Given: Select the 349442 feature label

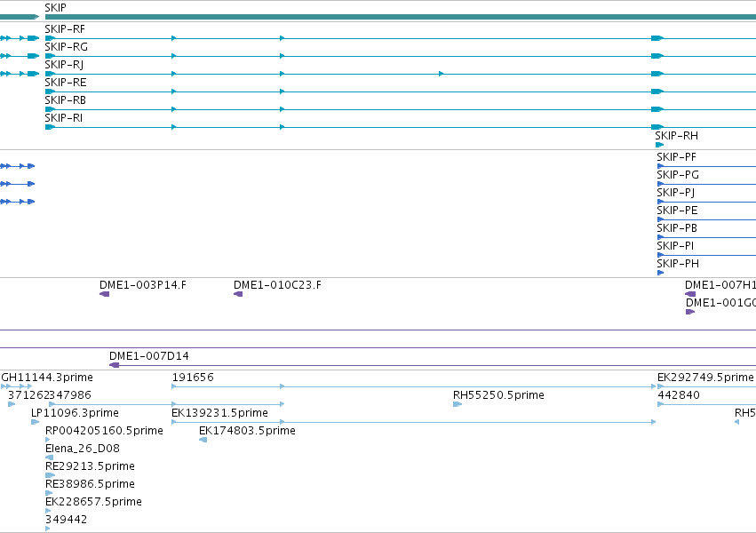Looking at the screenshot, I should pyautogui.click(x=66, y=520).
